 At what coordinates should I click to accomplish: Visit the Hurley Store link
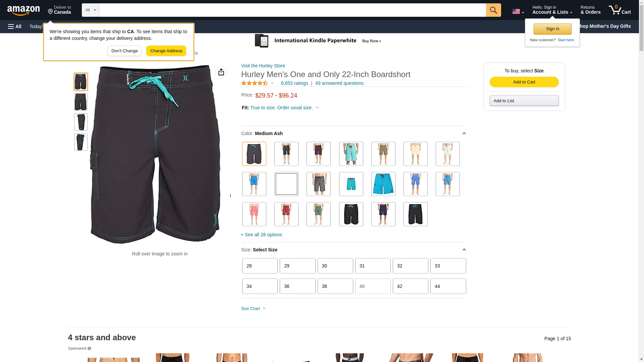(x=263, y=66)
